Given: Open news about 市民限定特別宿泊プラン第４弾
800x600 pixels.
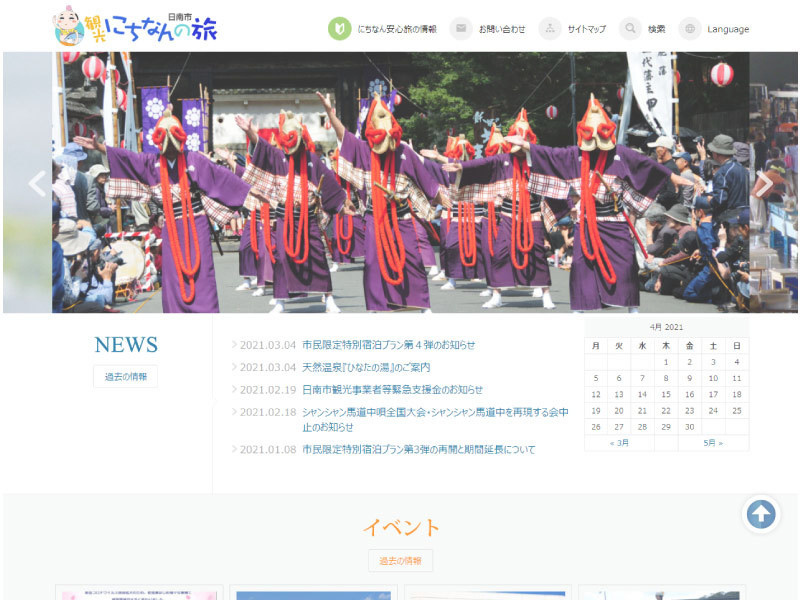Looking at the screenshot, I should (x=388, y=345).
